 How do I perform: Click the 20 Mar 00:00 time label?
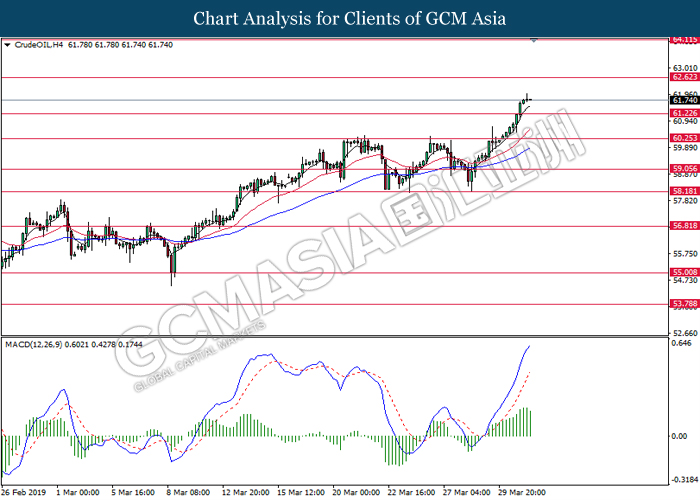(x=356, y=492)
